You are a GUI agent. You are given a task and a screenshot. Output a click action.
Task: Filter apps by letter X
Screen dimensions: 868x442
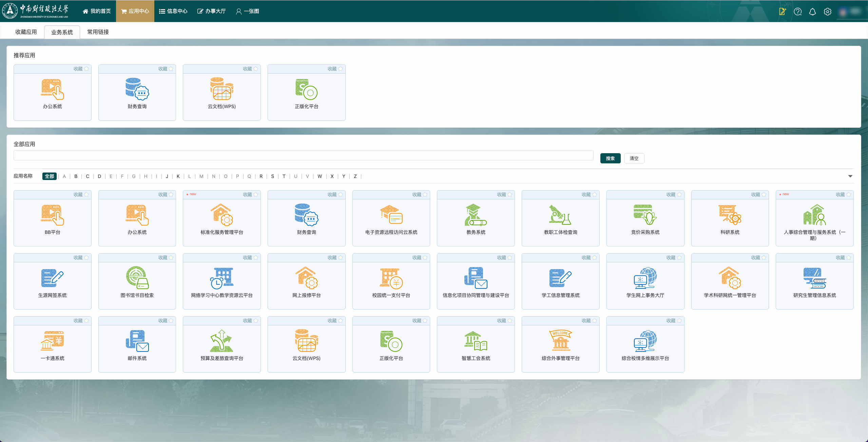coord(332,176)
